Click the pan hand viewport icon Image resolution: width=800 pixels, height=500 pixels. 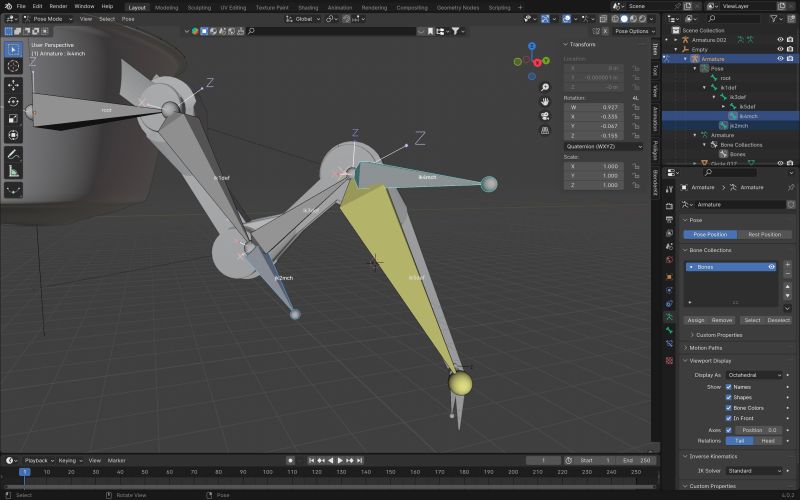(x=545, y=102)
